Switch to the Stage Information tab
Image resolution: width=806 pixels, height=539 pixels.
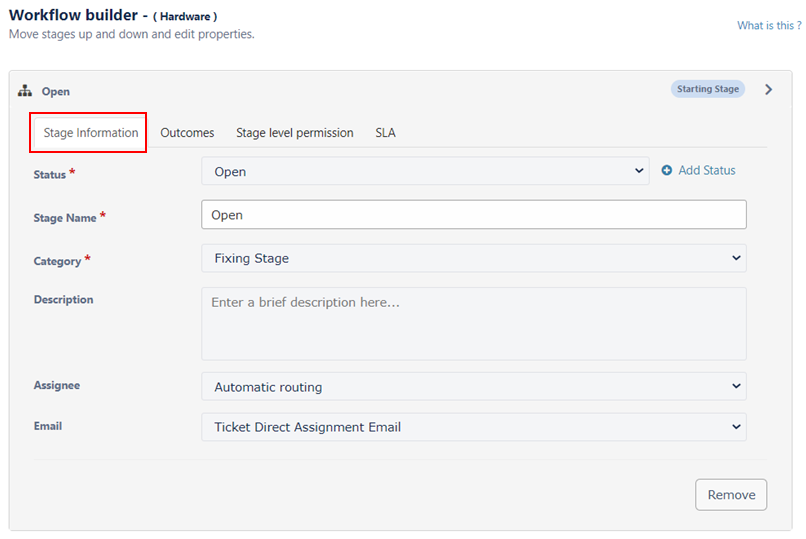pos(90,133)
